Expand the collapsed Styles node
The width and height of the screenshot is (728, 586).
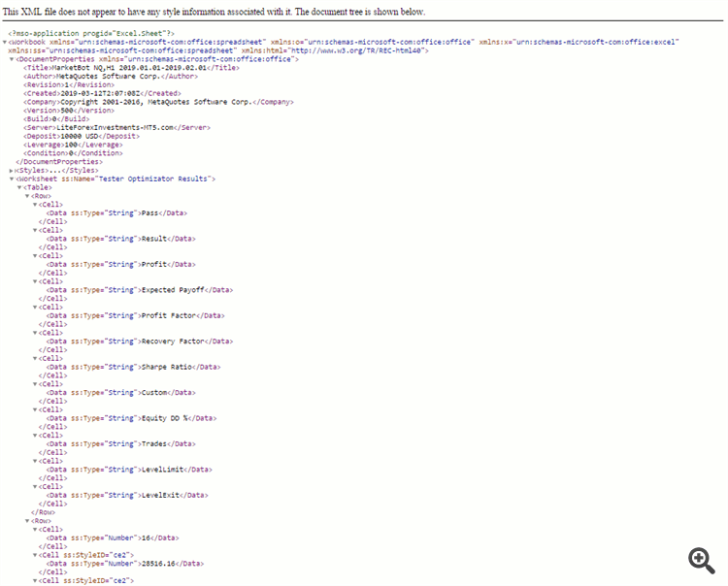(12, 171)
